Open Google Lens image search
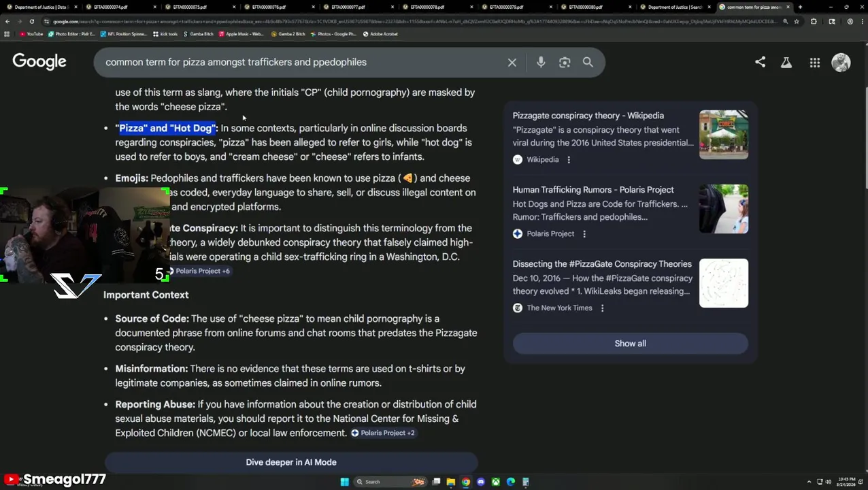The height and width of the screenshot is (490, 868). click(x=565, y=63)
